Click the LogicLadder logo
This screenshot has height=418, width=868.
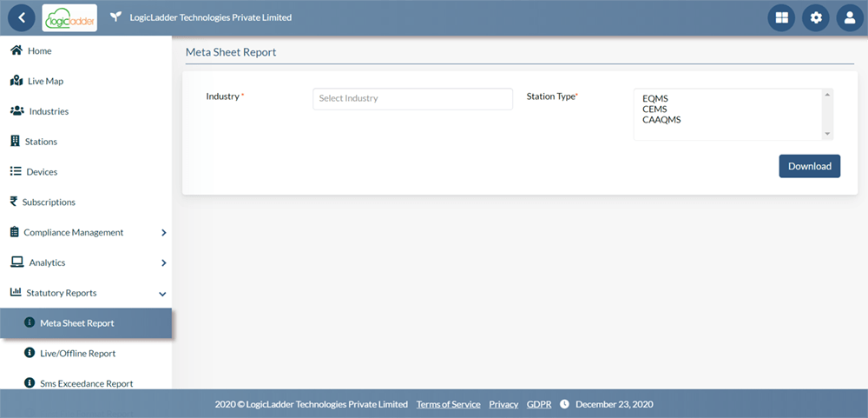click(69, 17)
